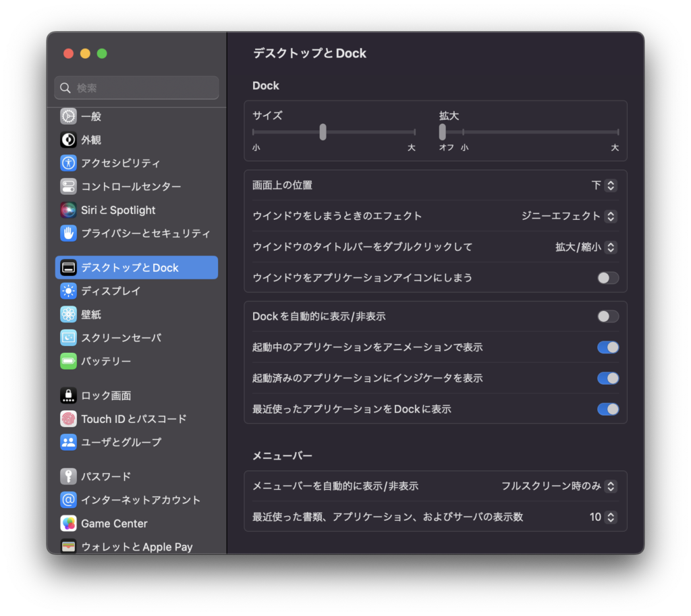
Task: Enable Dock を自動的に表示/非表示 switch
Action: (x=608, y=316)
